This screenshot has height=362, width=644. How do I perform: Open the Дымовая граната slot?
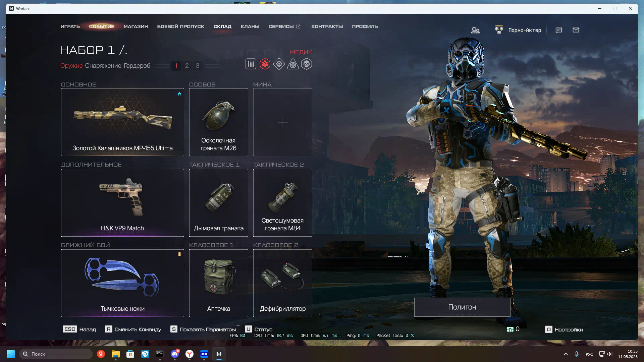pyautogui.click(x=219, y=203)
